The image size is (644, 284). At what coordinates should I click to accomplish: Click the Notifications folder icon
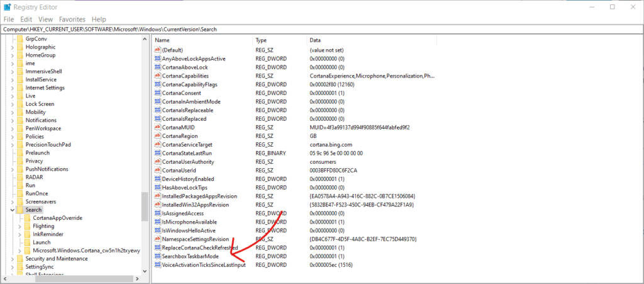coord(19,120)
